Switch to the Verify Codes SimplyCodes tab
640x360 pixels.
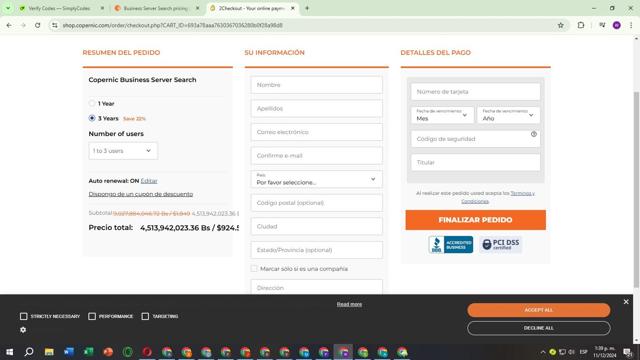[x=59, y=8]
